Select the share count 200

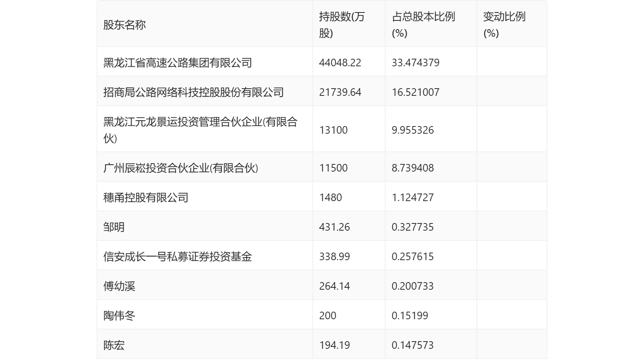point(328,315)
